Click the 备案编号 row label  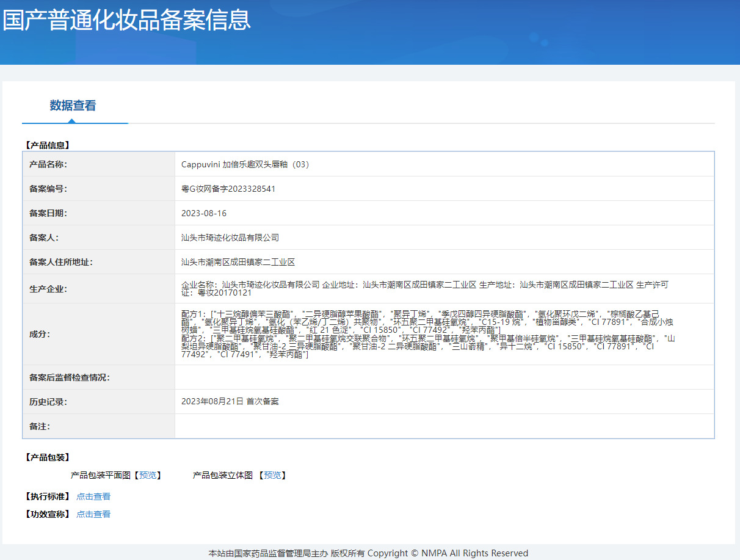tap(48, 189)
